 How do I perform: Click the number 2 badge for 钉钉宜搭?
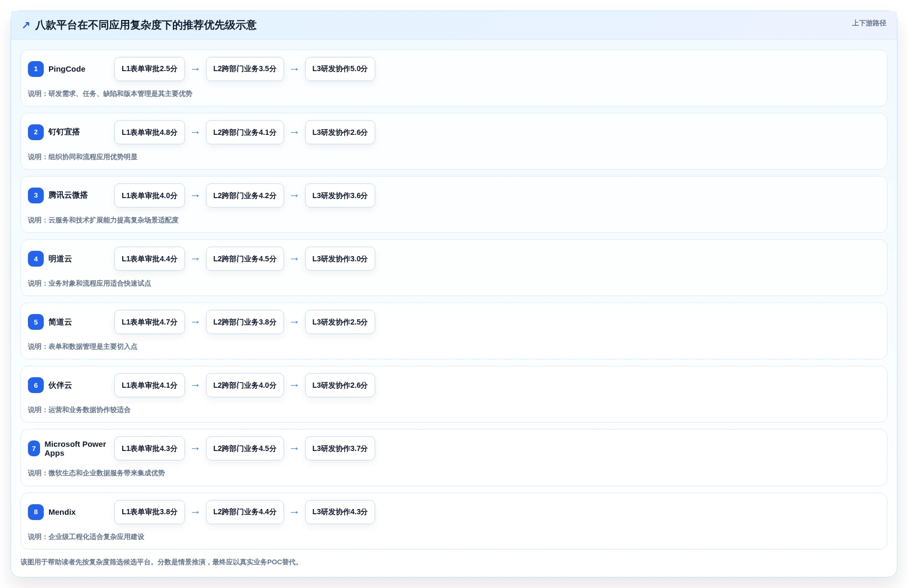pos(36,132)
